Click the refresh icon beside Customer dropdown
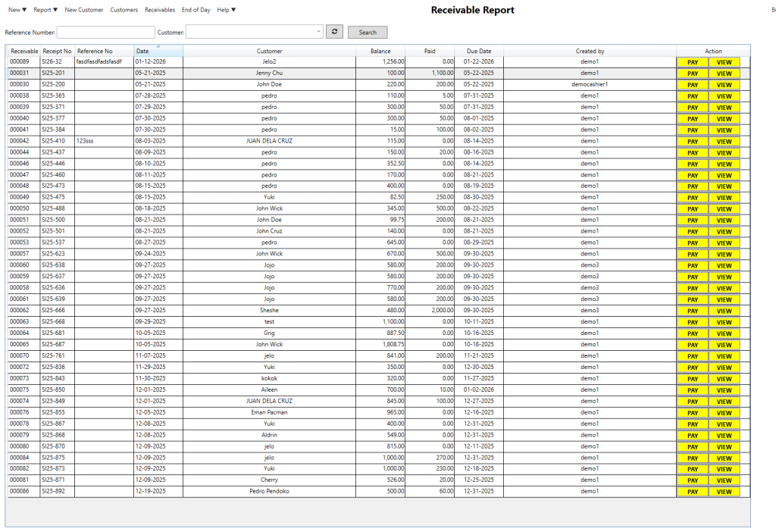Screen dimensions: 776x532 pos(334,32)
